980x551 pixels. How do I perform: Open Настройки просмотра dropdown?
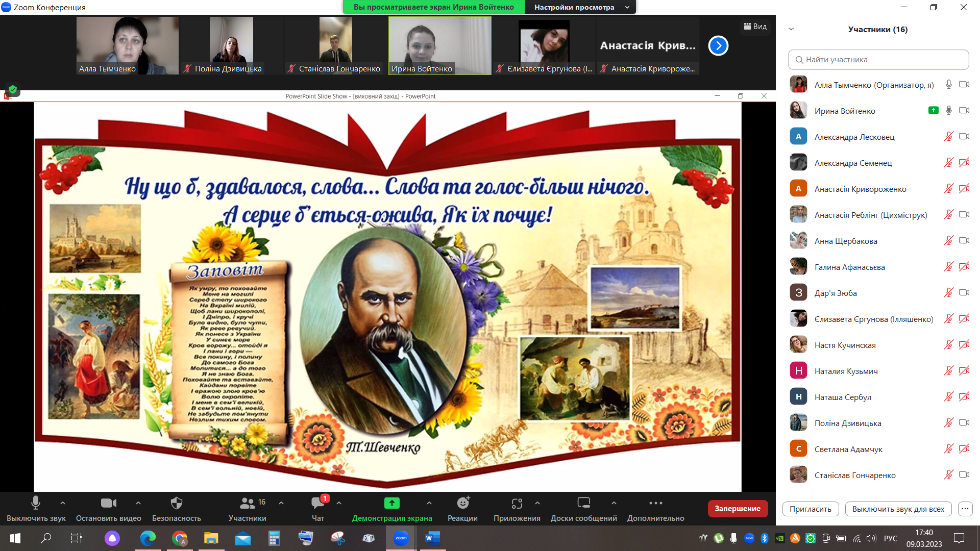580,7
